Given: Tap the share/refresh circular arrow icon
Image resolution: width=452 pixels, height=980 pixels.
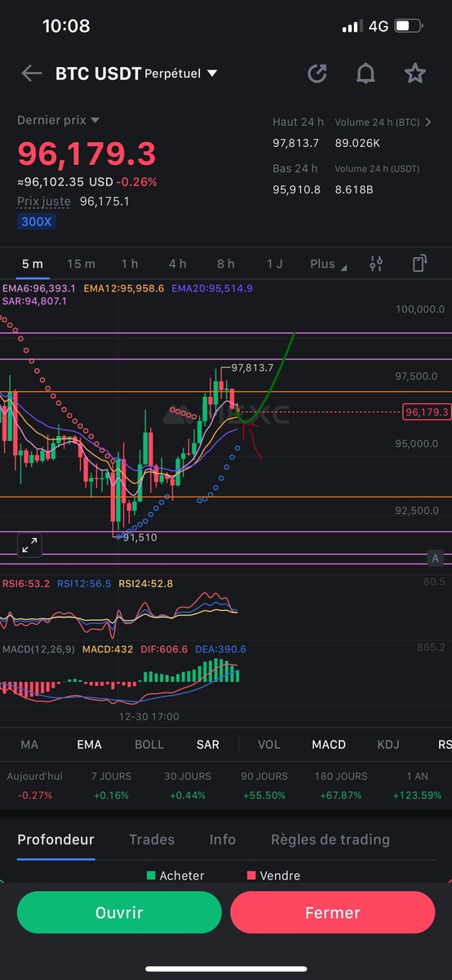Looking at the screenshot, I should click(x=317, y=73).
